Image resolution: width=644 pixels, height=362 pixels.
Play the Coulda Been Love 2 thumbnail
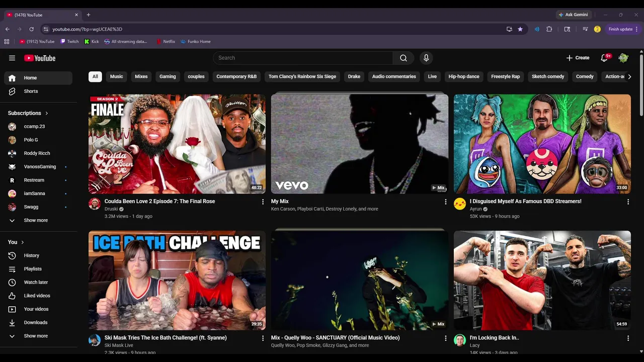click(177, 144)
